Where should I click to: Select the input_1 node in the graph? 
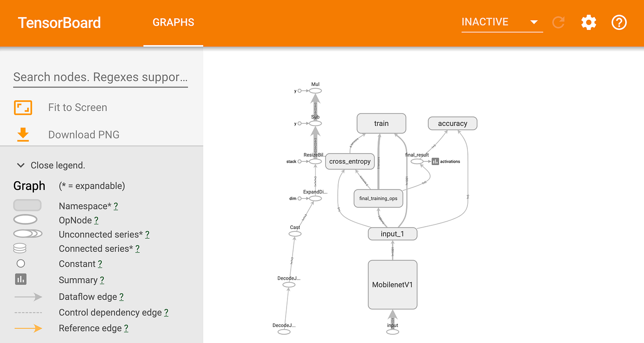click(x=392, y=234)
